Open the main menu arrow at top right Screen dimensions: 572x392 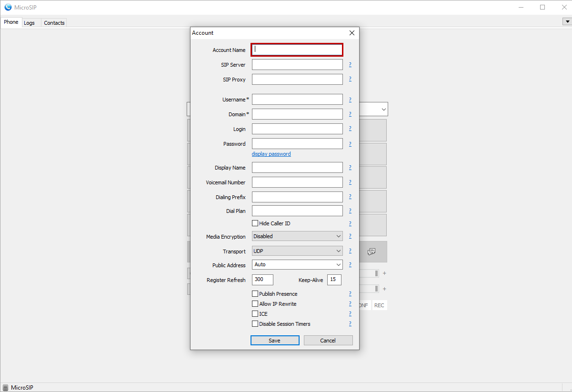567,21
